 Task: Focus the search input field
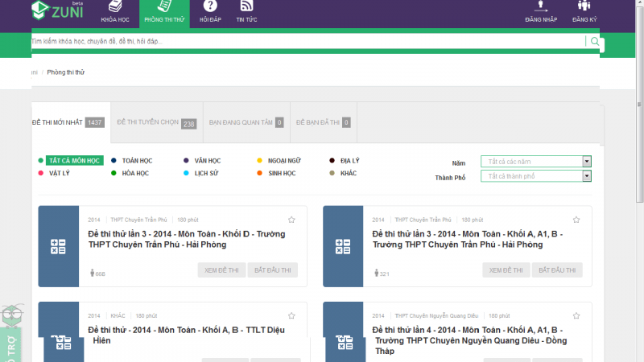308,41
